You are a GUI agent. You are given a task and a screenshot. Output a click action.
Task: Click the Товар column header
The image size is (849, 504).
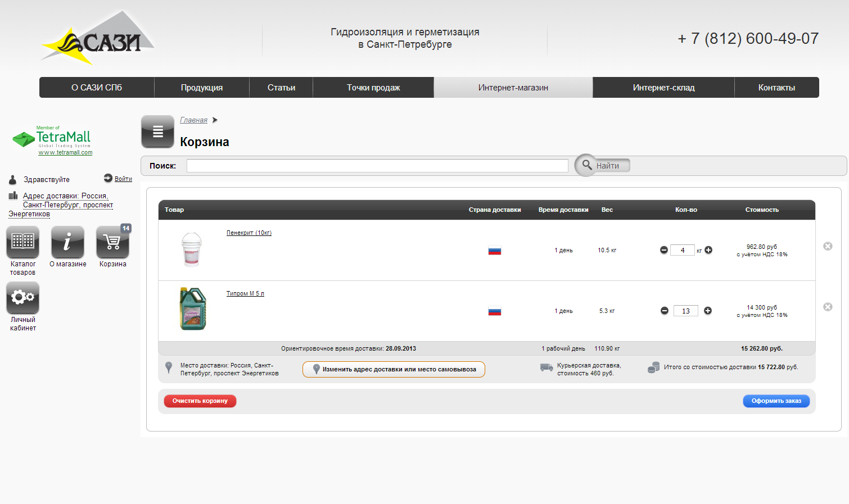coord(174,210)
